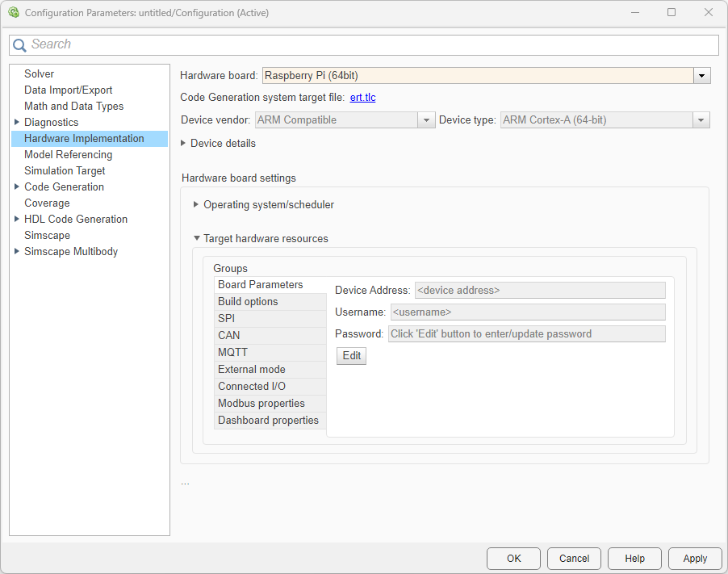Apply the configuration changes
Image resolution: width=728 pixels, height=574 pixels.
(694, 558)
